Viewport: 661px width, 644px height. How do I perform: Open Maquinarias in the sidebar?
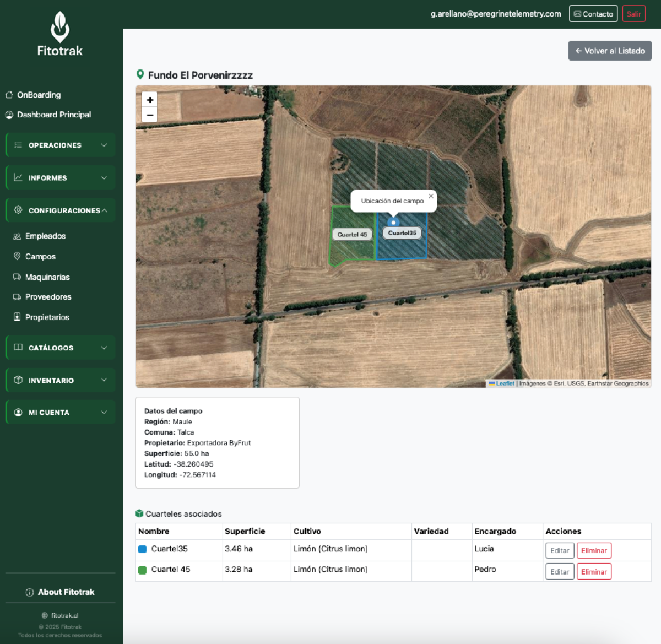click(x=47, y=277)
